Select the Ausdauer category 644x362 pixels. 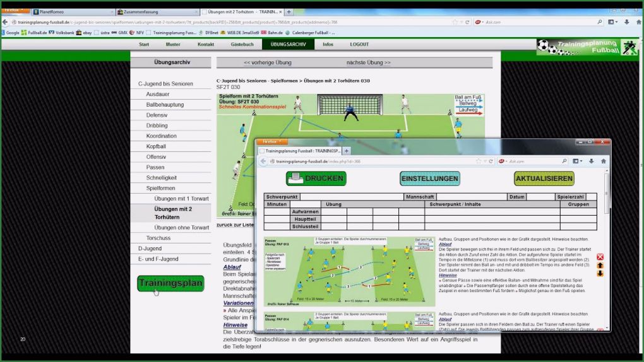(158, 94)
